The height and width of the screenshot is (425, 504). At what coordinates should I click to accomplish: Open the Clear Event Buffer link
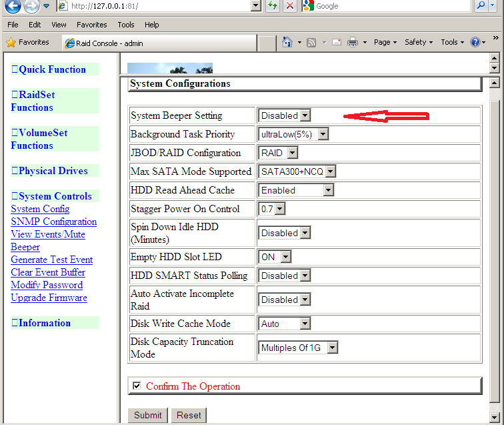pos(48,272)
